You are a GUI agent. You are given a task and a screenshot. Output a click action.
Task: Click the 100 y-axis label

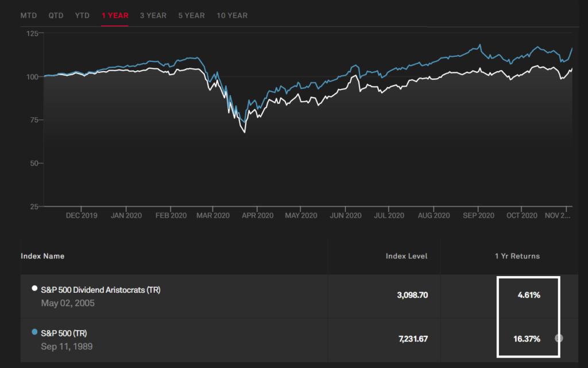pos(32,77)
